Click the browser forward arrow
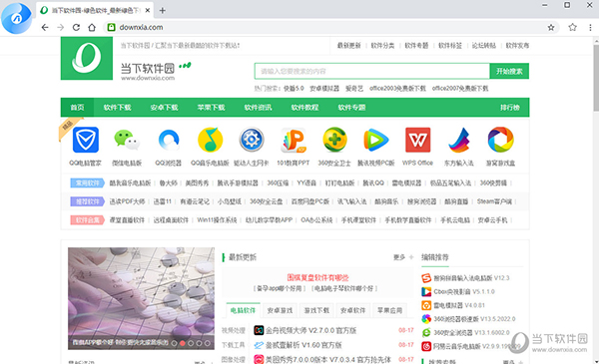The image size is (599, 364). pyautogui.click(x=60, y=27)
